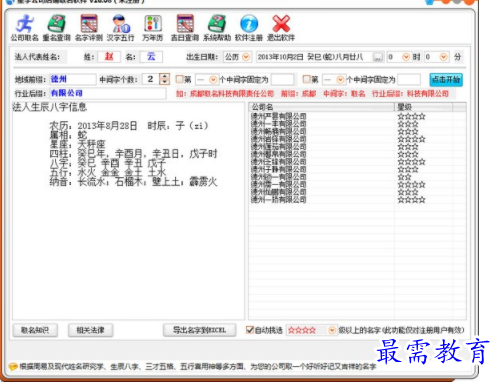Screen dimensions: 498x383
Task: Click the 相关法律 related laws button
Action: [90, 330]
